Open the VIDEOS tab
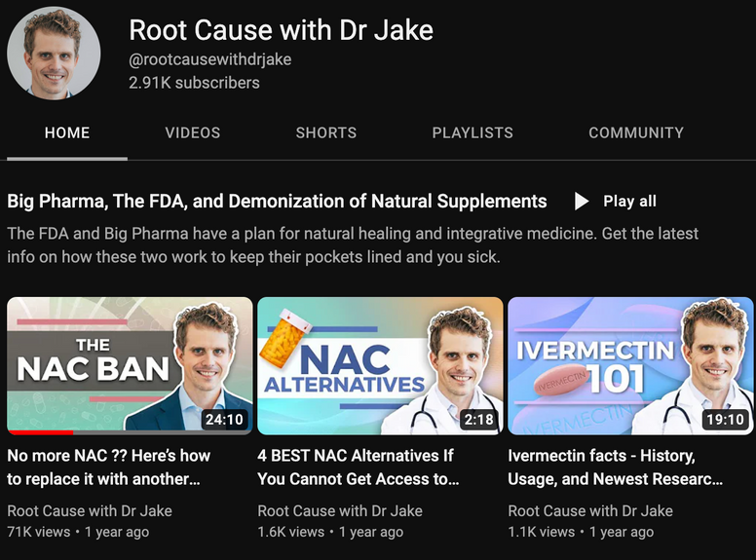756x560 pixels. coord(193,132)
